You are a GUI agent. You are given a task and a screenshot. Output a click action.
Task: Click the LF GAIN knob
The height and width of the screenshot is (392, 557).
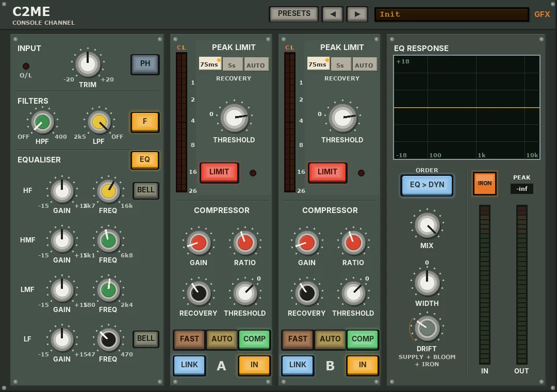coord(62,339)
